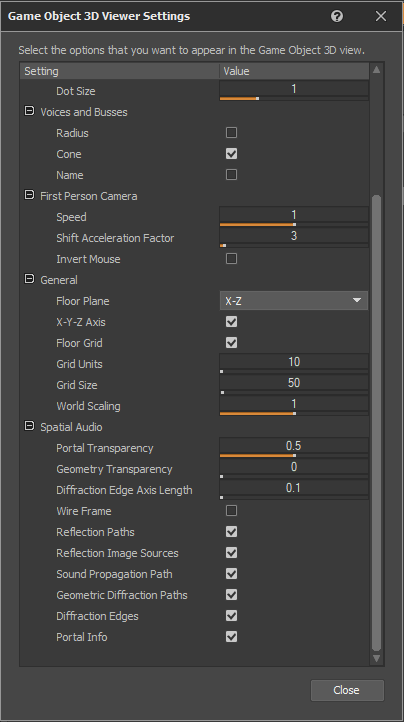Enable Wire Frame display
Screen dimensions: 404x722
[x=231, y=511]
